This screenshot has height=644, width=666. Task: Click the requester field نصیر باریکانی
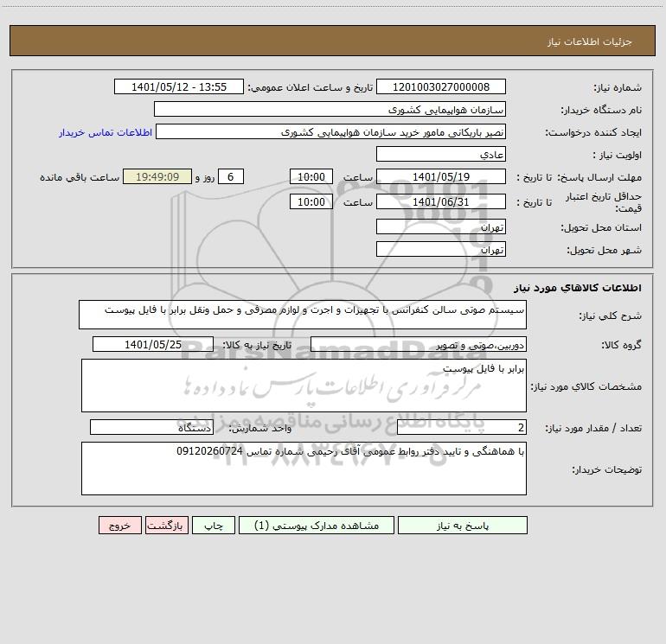point(331,131)
